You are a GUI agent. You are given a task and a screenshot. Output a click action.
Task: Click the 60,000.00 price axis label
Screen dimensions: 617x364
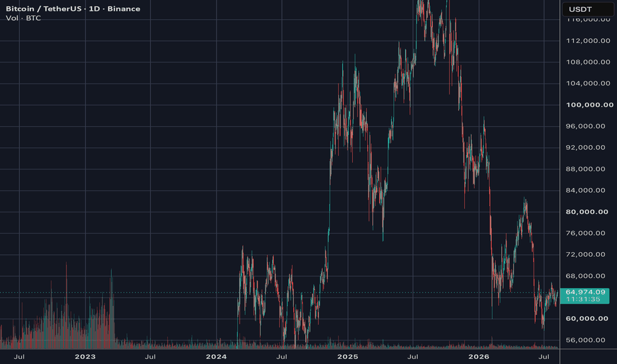point(587,318)
